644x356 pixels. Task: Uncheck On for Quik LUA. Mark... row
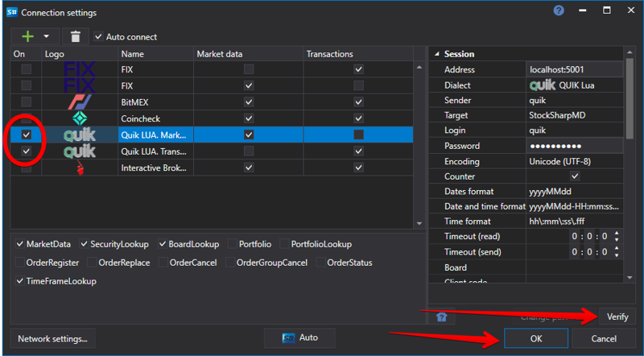pos(27,135)
